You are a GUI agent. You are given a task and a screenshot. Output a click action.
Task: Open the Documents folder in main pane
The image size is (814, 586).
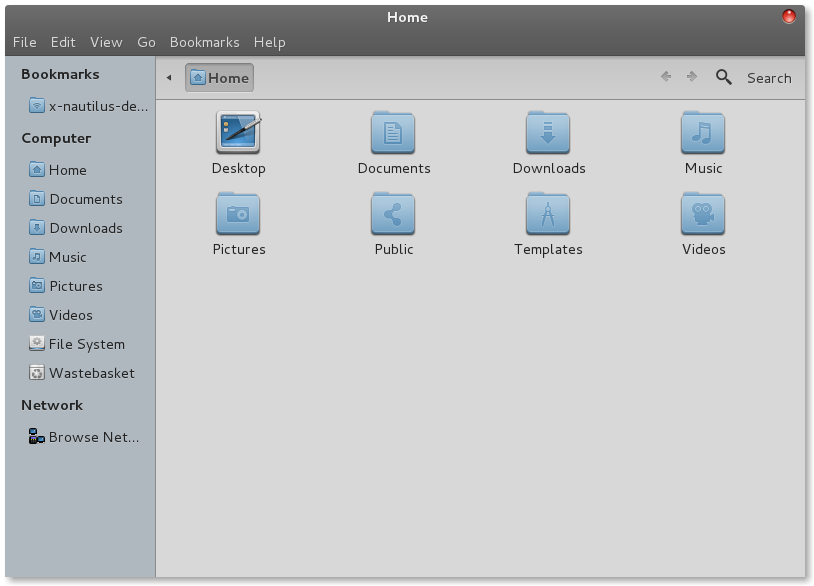393,132
